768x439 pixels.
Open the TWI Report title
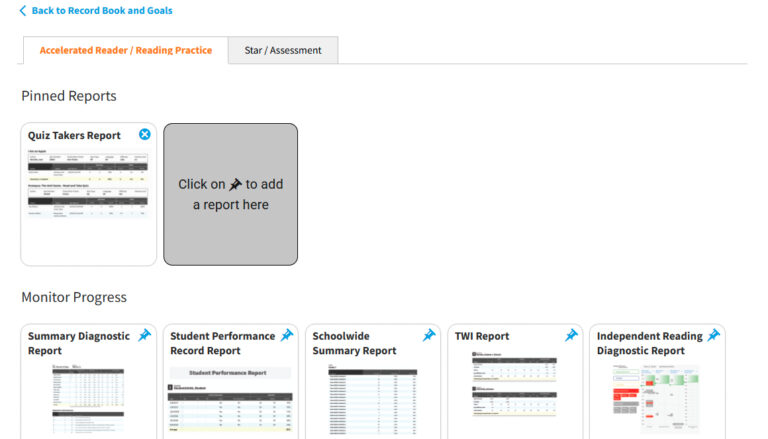(x=482, y=337)
